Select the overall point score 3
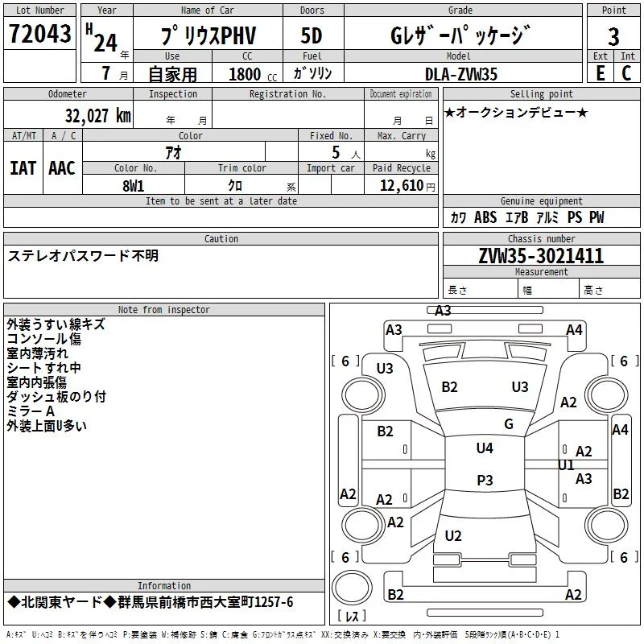 pyautogui.click(x=613, y=36)
